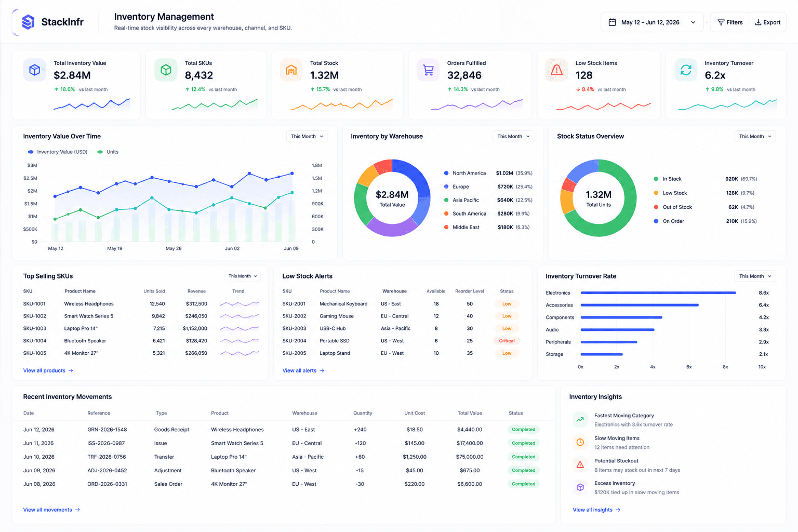Click the SKU-1001 trend sparkline
Image resolution: width=798 pixels, height=532 pixels.
tap(240, 303)
